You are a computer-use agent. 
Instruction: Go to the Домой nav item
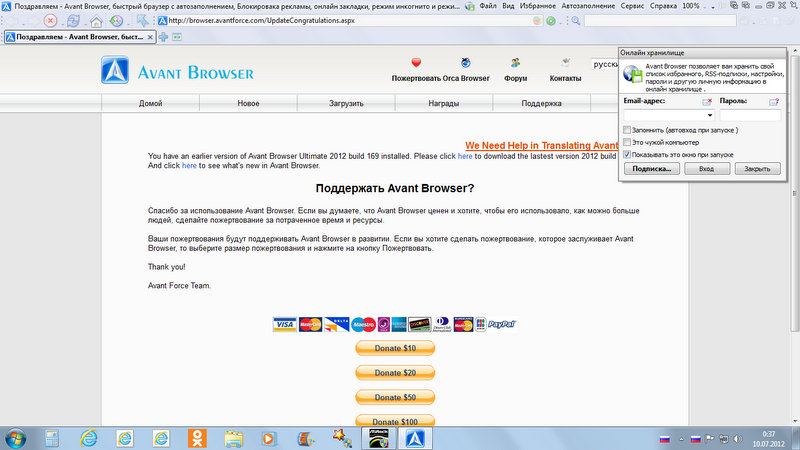[151, 103]
